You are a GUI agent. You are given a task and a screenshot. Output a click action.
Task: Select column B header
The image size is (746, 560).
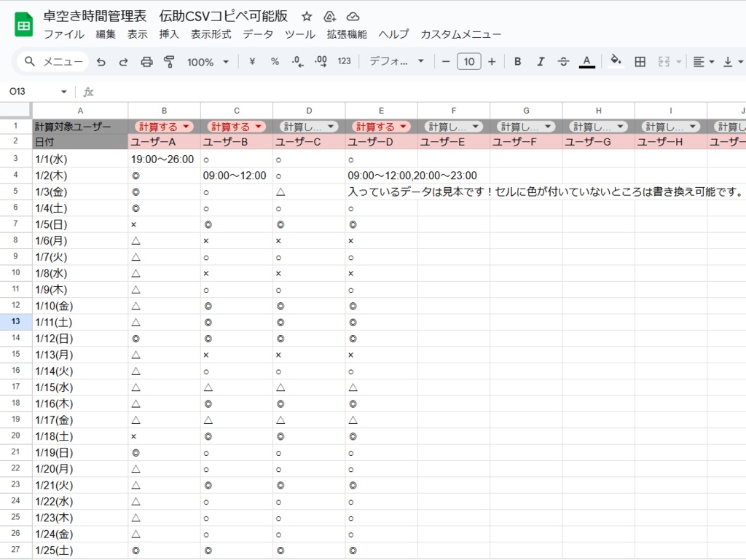pyautogui.click(x=164, y=110)
